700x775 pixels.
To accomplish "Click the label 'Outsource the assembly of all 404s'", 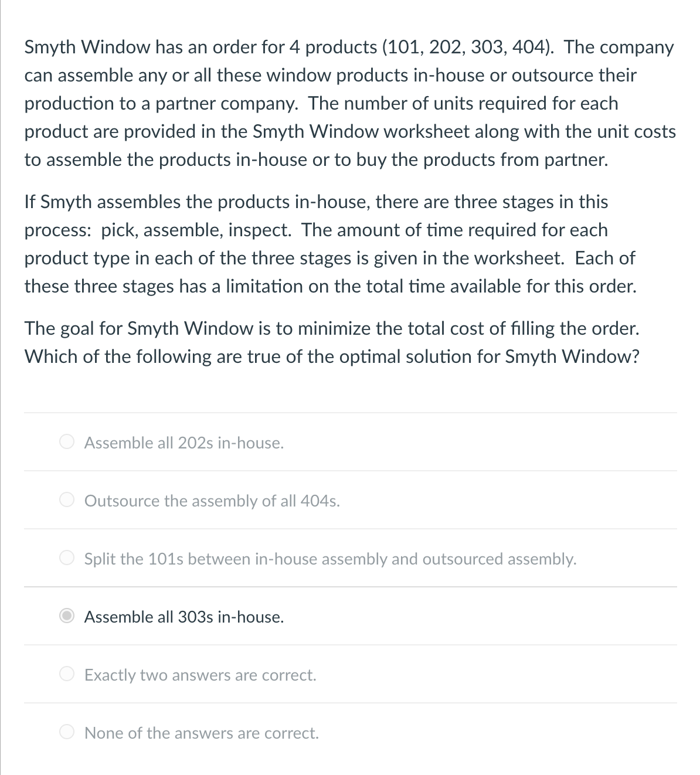I will pyautogui.click(x=213, y=501).
